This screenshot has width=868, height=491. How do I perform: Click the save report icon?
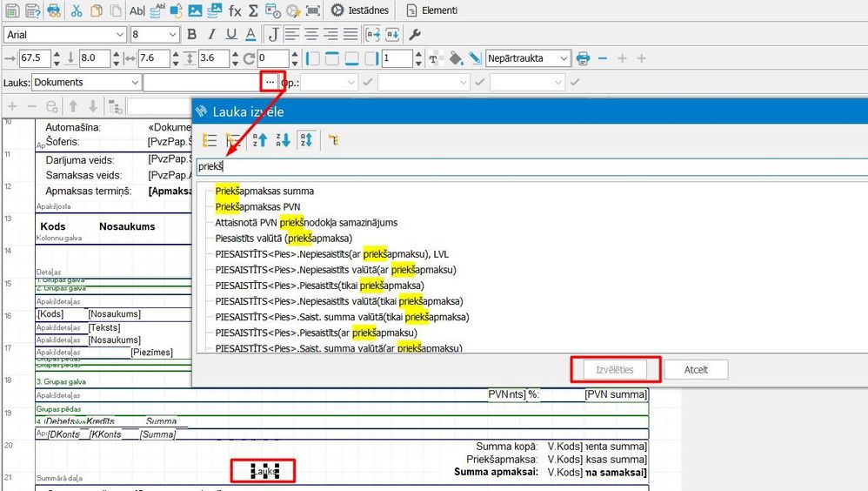tap(11, 10)
